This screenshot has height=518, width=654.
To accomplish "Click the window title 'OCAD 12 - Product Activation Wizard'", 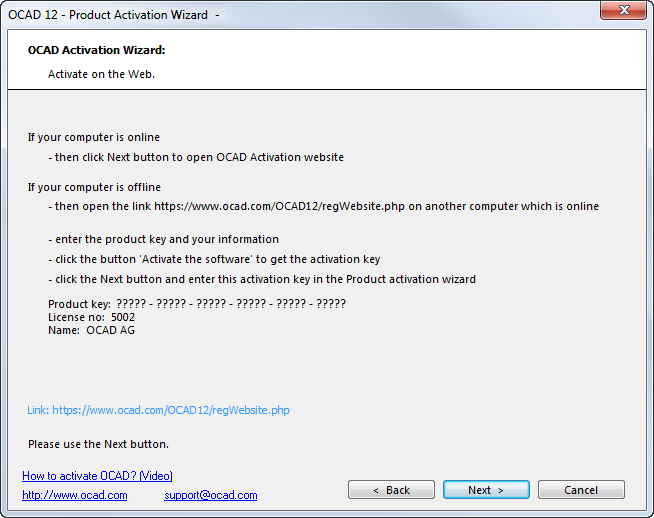I will (108, 15).
